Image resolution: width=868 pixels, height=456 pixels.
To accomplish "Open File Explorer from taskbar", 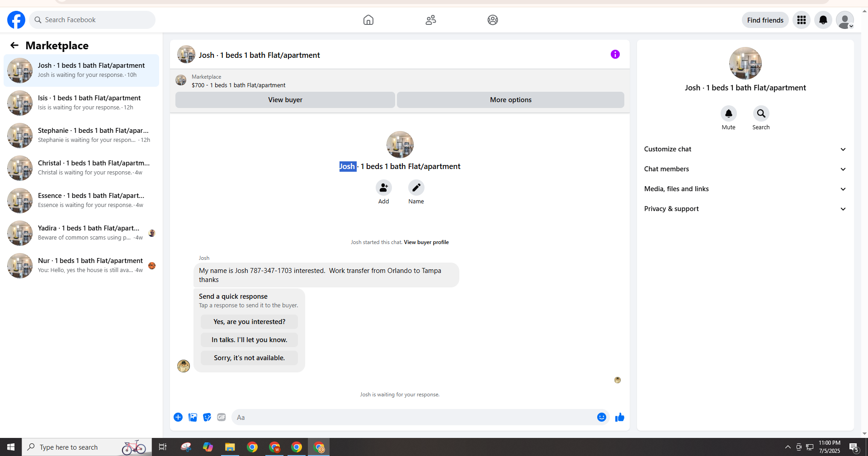I will pyautogui.click(x=230, y=447).
